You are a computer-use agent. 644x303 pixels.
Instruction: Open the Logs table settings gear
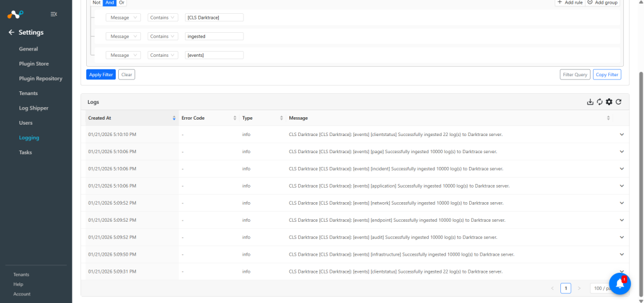click(609, 102)
